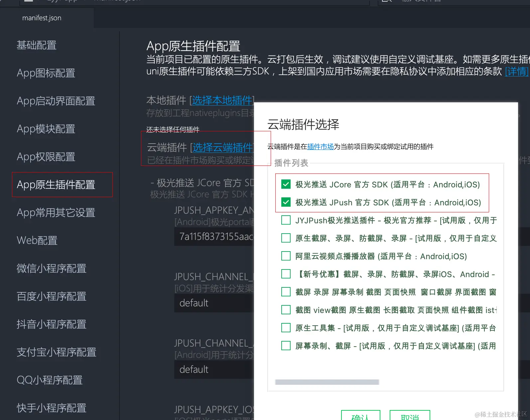Check 阿里云视频点播播放器 checkbox
Viewport: 530px width, 420px height.
(286, 256)
